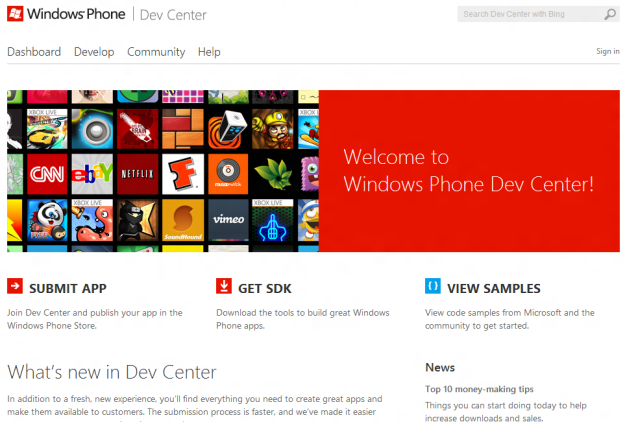Click the News section heading
Image resolution: width=625 pixels, height=422 pixels.
click(x=440, y=367)
